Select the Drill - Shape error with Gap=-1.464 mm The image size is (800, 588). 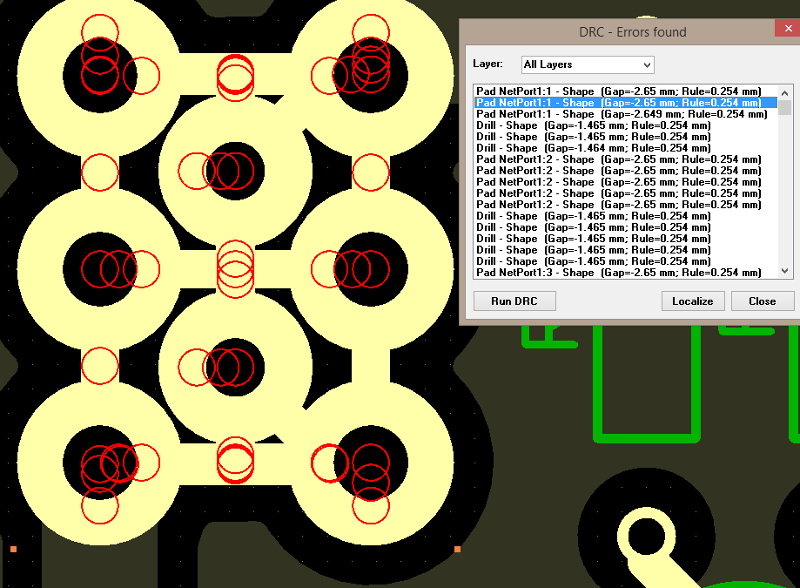[x=626, y=148]
